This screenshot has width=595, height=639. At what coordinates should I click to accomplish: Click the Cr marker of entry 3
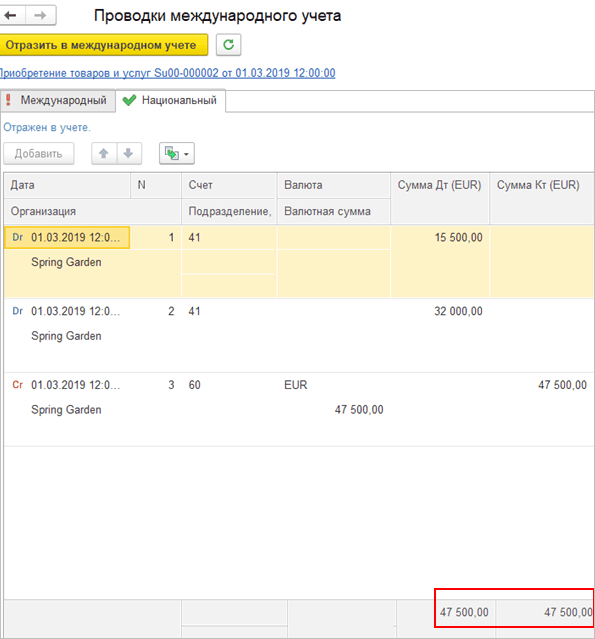tap(18, 385)
